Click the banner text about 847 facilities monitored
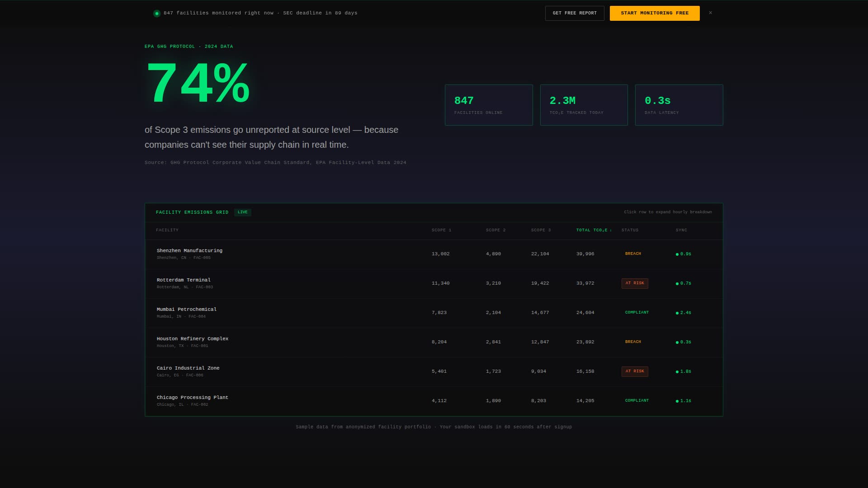The height and width of the screenshot is (488, 868). pos(260,13)
